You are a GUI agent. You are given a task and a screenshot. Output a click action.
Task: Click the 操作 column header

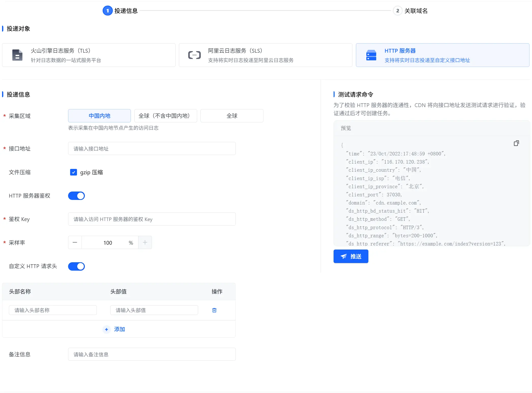pyautogui.click(x=217, y=292)
